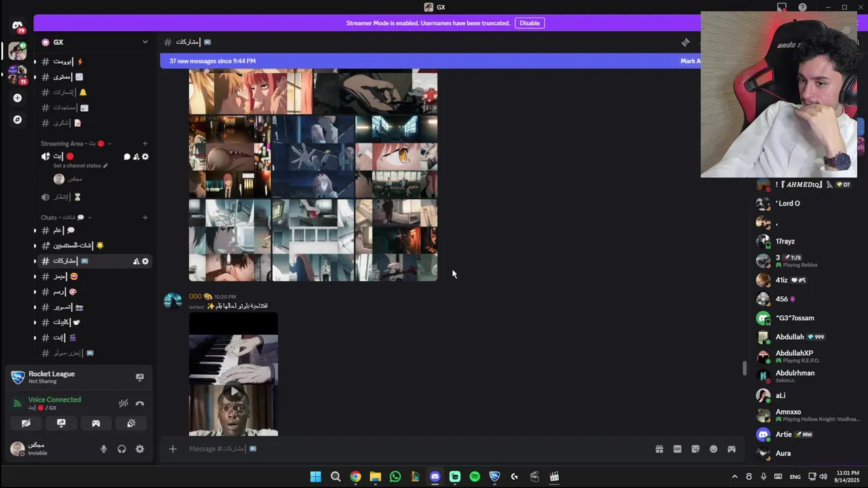
Task: Open anime collage image thumbnail
Action: [313, 175]
